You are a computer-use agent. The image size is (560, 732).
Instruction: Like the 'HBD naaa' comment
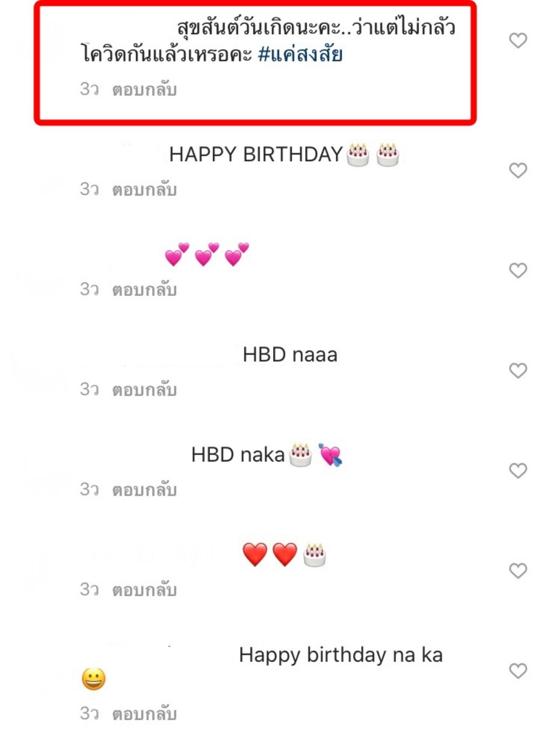[518, 371]
